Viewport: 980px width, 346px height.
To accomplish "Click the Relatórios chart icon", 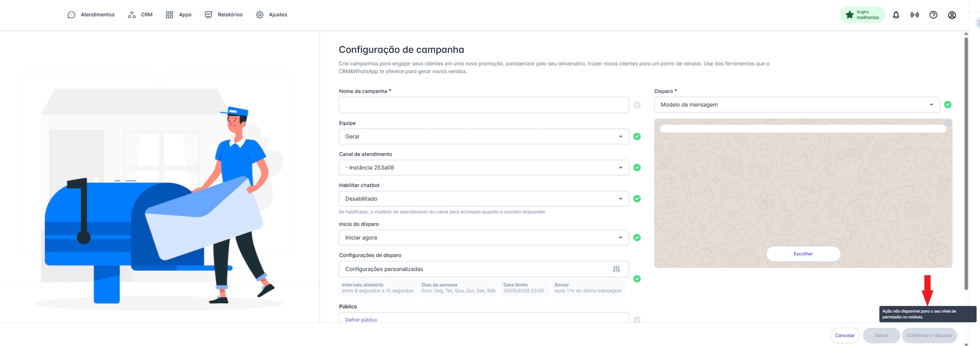I will [x=208, y=15].
